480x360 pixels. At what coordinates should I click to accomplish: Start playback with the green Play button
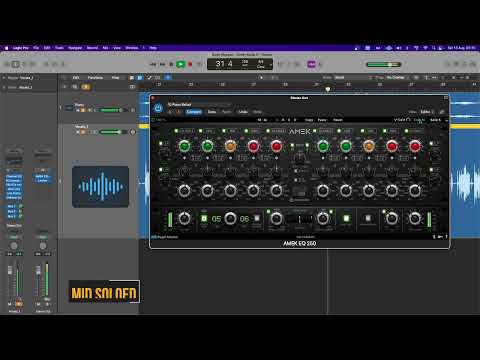pyautogui.click(x=180, y=64)
